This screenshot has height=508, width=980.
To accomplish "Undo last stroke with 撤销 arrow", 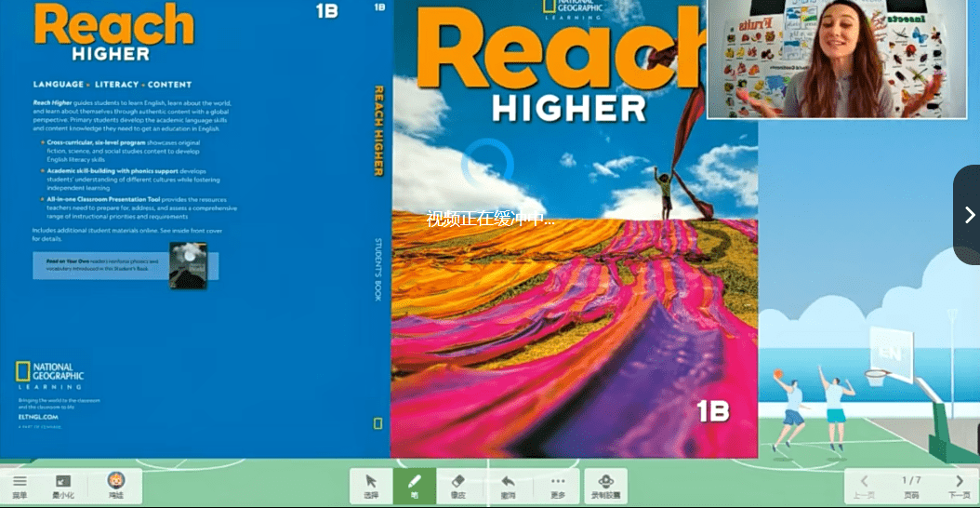I will tap(508, 486).
